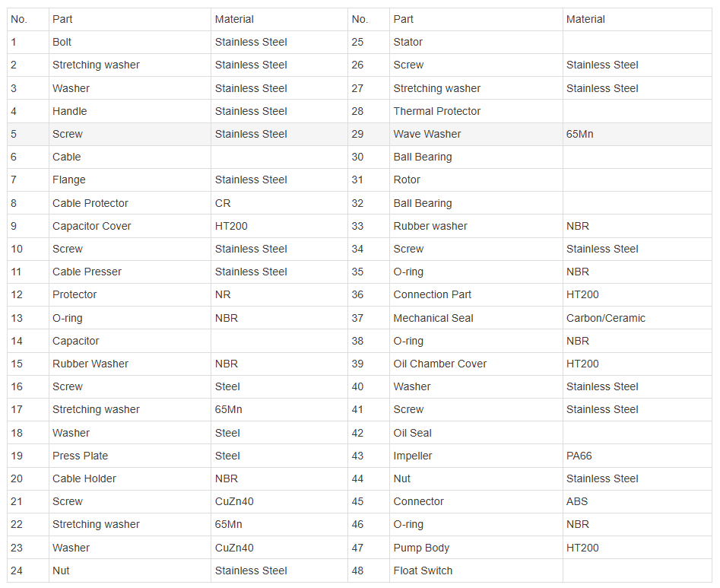Select the 'Oil Seal' cell
Image resolution: width=720 pixels, height=588 pixels.
(476, 433)
